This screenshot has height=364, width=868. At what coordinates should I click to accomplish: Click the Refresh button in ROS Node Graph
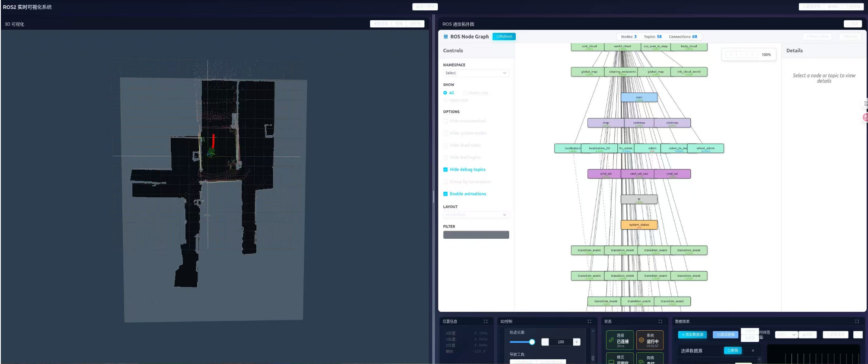pos(504,37)
